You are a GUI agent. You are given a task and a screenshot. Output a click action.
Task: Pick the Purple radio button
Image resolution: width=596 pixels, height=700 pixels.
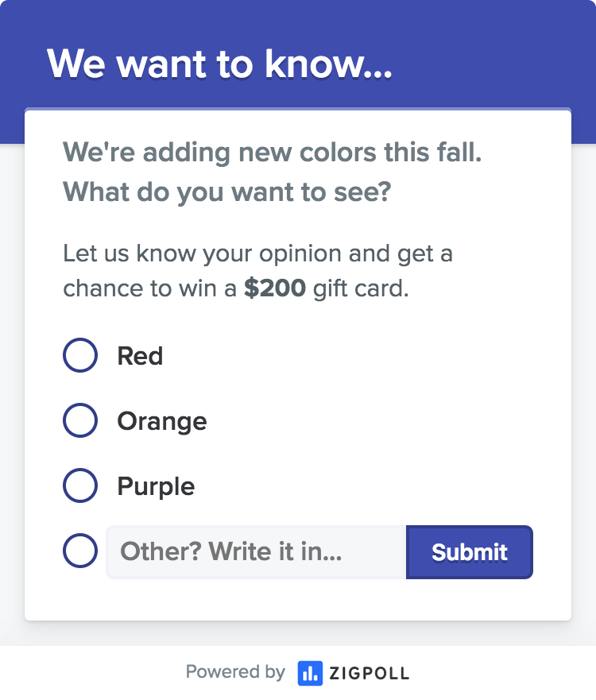pyautogui.click(x=80, y=485)
